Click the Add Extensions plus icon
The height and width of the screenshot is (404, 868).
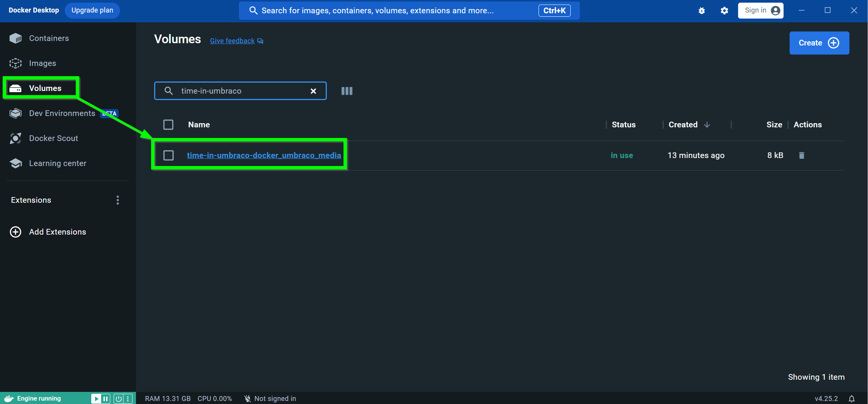click(16, 232)
